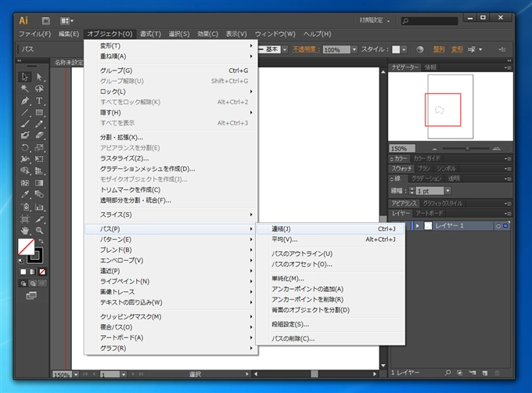
Task: Select the Gradient tool
Action: coord(39,183)
